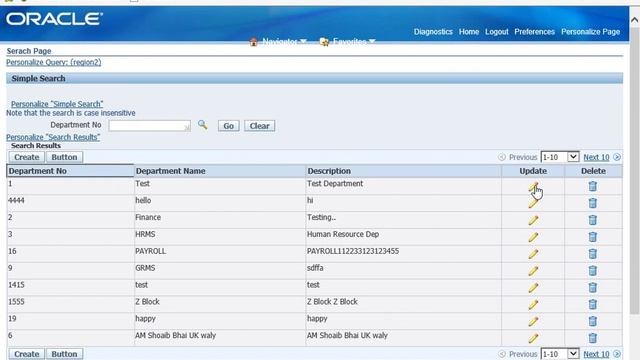Click trash icon in GRMS row

click(x=593, y=271)
